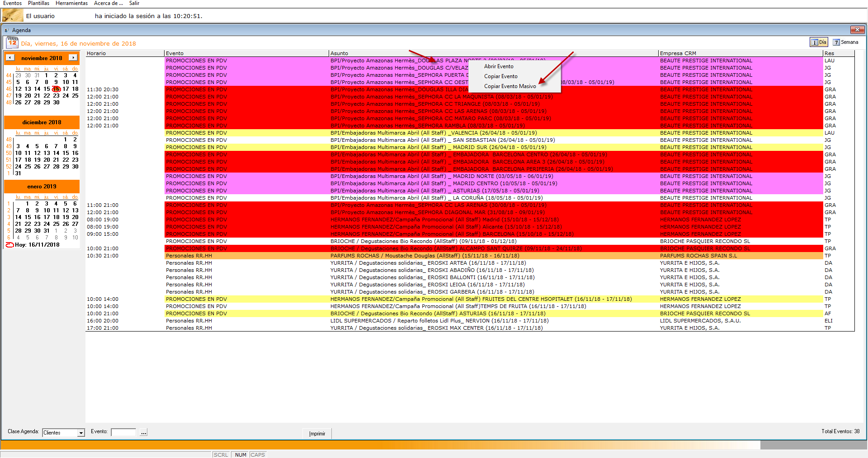Click the 'noviembre 2018' month header
Image resolution: width=868 pixels, height=458 pixels.
click(x=42, y=58)
